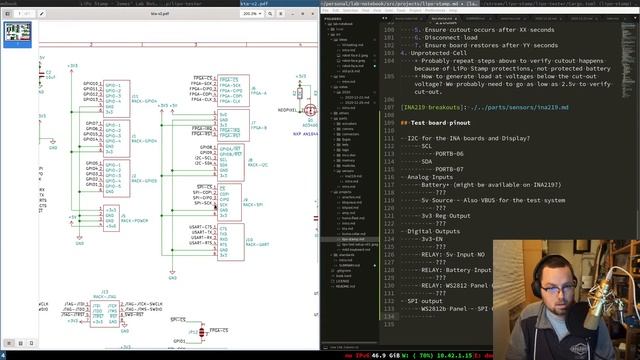Toggle the PDF viewer side pane button

point(7,13)
